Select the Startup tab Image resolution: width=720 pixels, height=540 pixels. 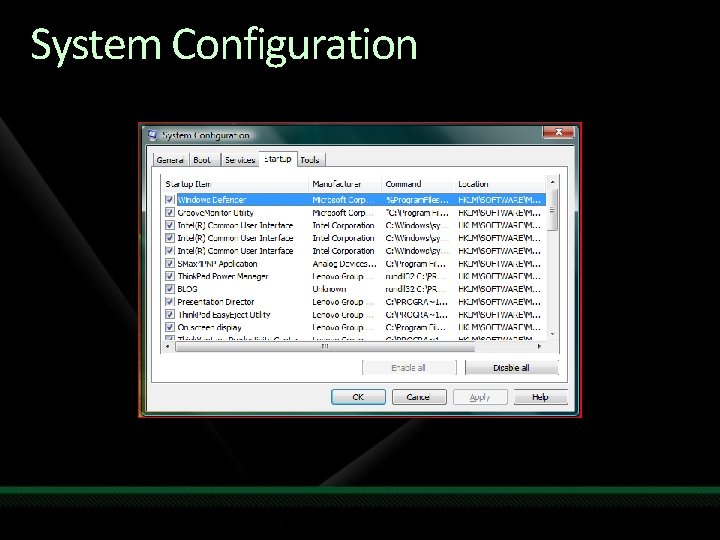278,159
